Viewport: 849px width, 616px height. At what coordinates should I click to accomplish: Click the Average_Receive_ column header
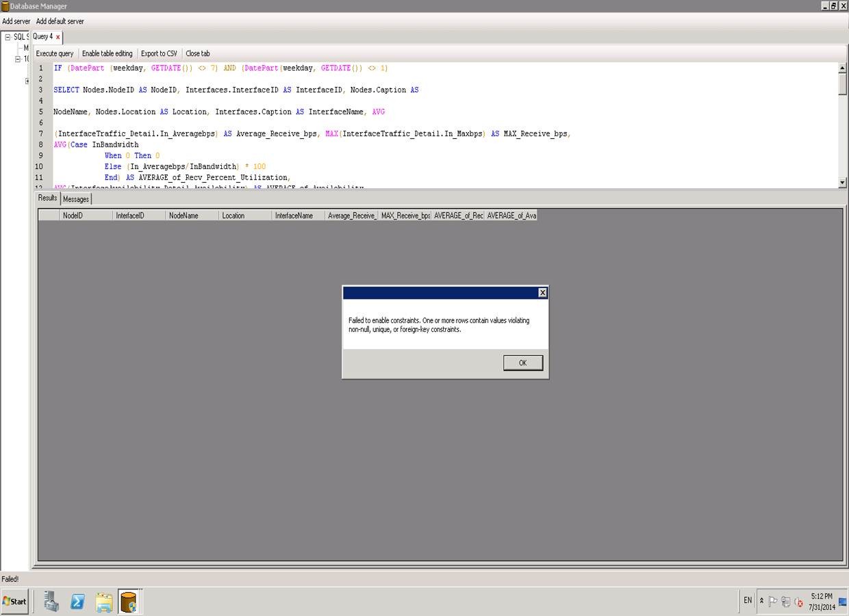tap(351, 215)
